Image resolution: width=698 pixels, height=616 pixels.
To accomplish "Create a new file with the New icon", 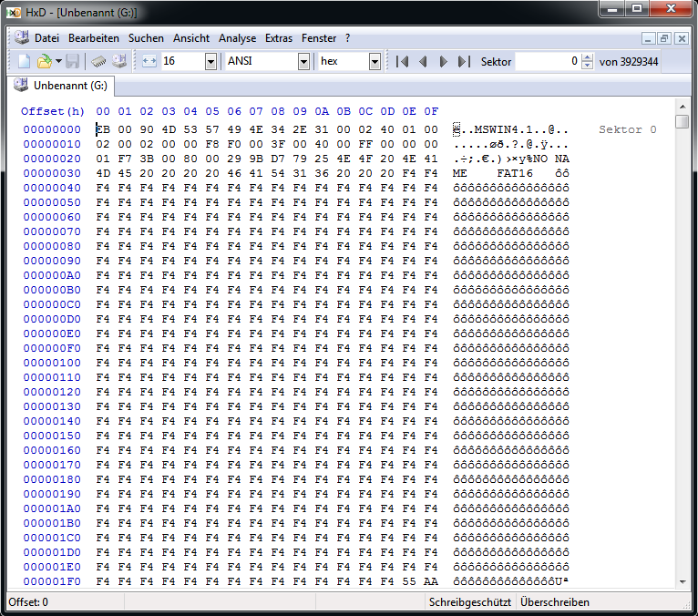I will [x=24, y=61].
